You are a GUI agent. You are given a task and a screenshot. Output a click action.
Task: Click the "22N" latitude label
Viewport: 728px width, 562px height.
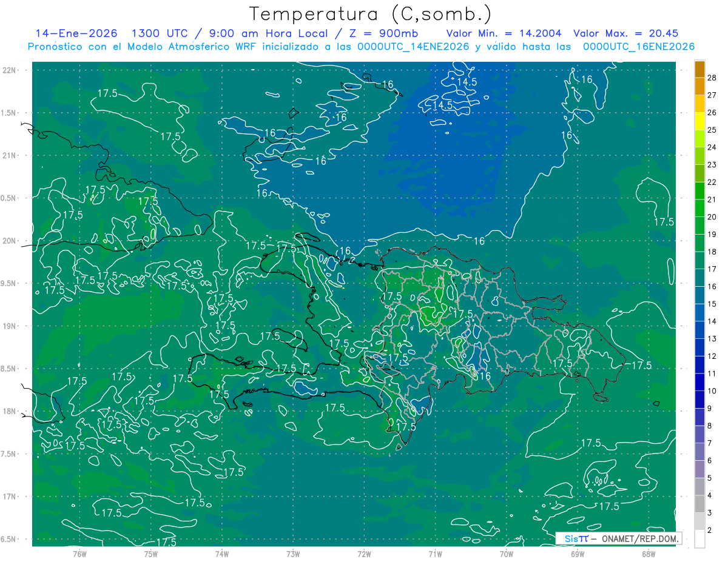[10, 70]
